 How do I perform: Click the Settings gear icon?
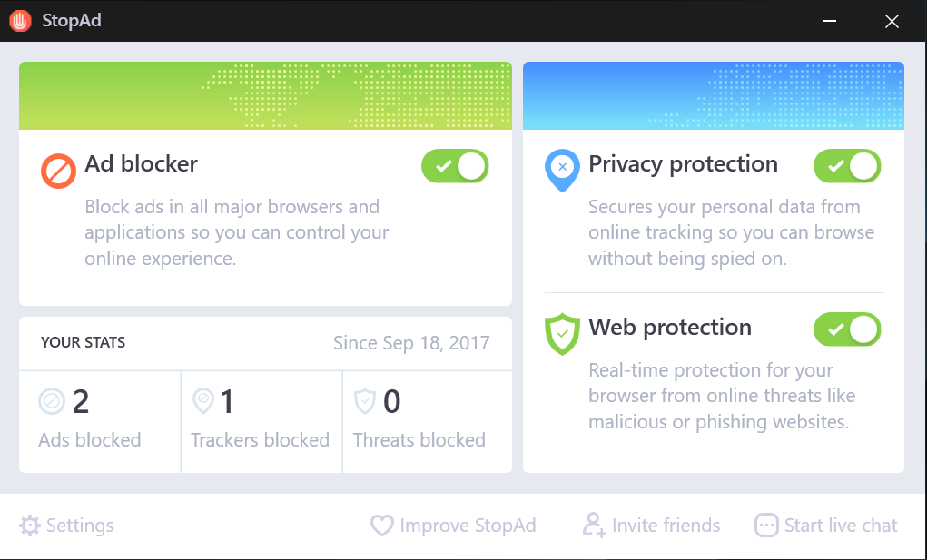tap(30, 526)
